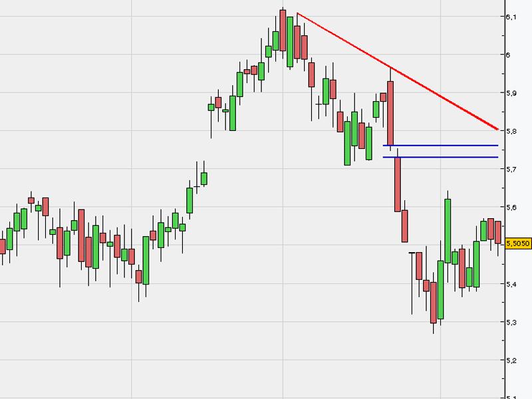Click the 5,9 price axis label
This screenshot has height=399, width=532.
point(511,93)
